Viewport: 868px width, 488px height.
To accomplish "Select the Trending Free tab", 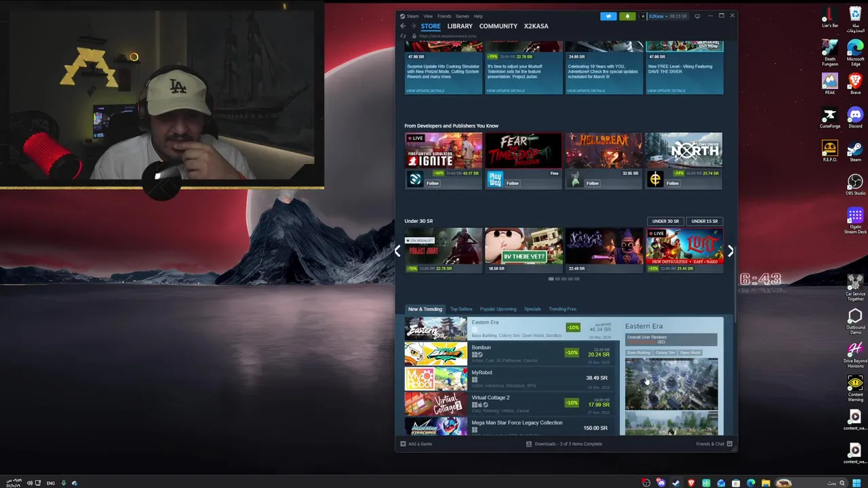I will 563,309.
